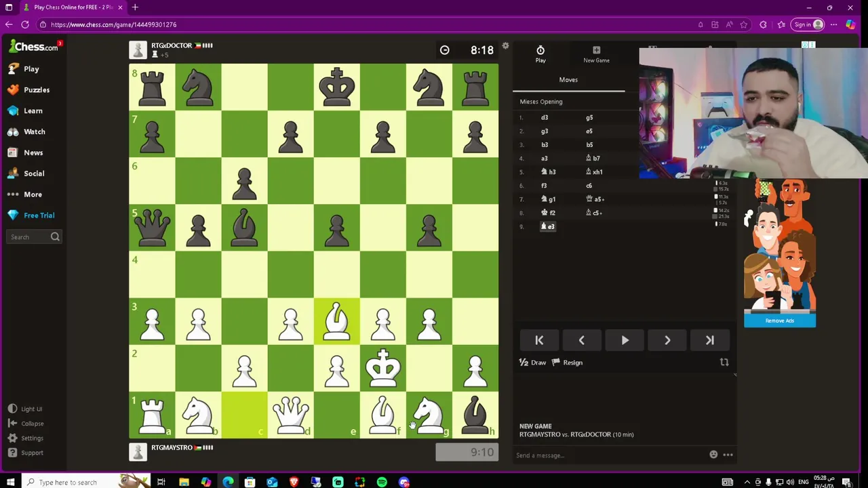Click the black bishop on h1
The width and height of the screenshot is (868, 488).
(475, 415)
